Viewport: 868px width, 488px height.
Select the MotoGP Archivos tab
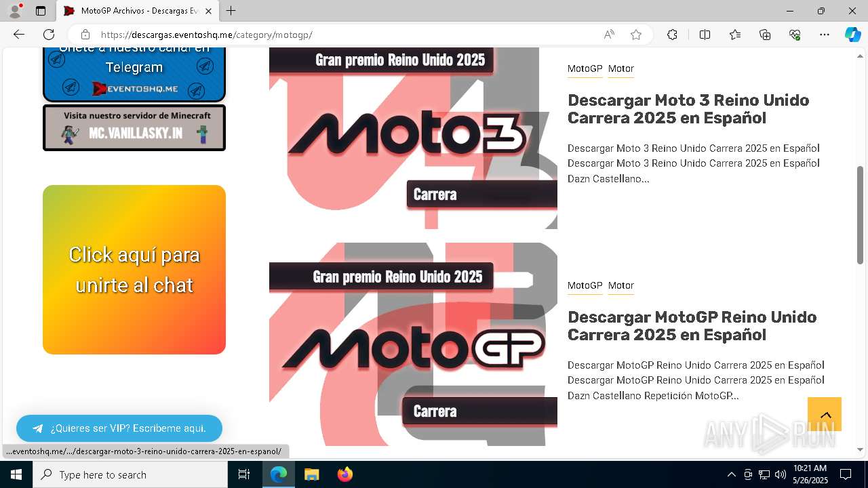point(138,11)
